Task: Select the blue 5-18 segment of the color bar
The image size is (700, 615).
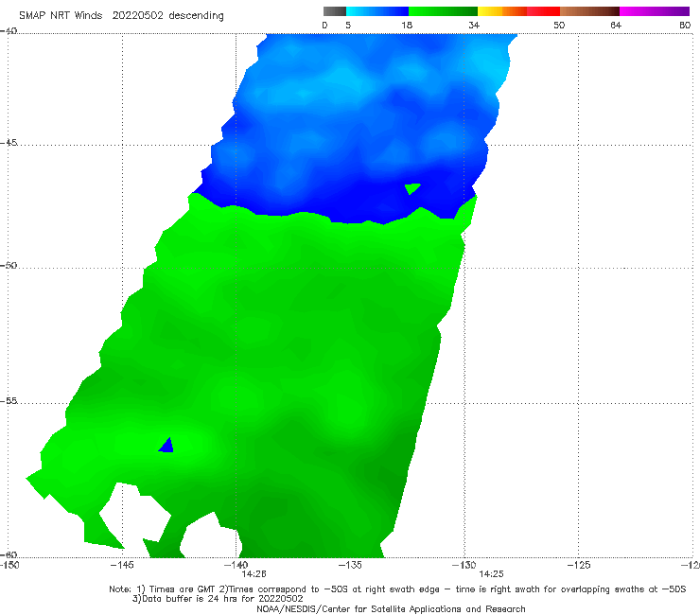Action: click(377, 11)
